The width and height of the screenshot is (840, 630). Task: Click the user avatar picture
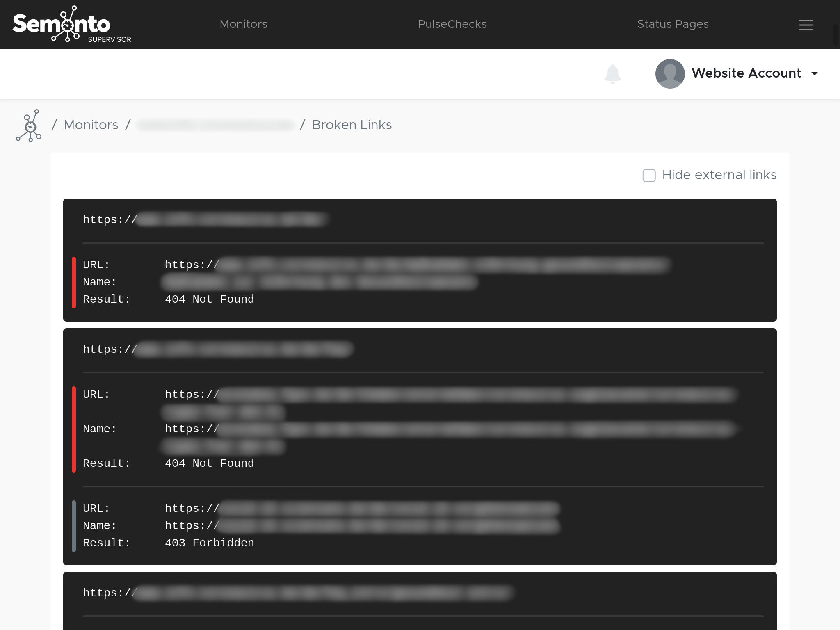click(670, 74)
